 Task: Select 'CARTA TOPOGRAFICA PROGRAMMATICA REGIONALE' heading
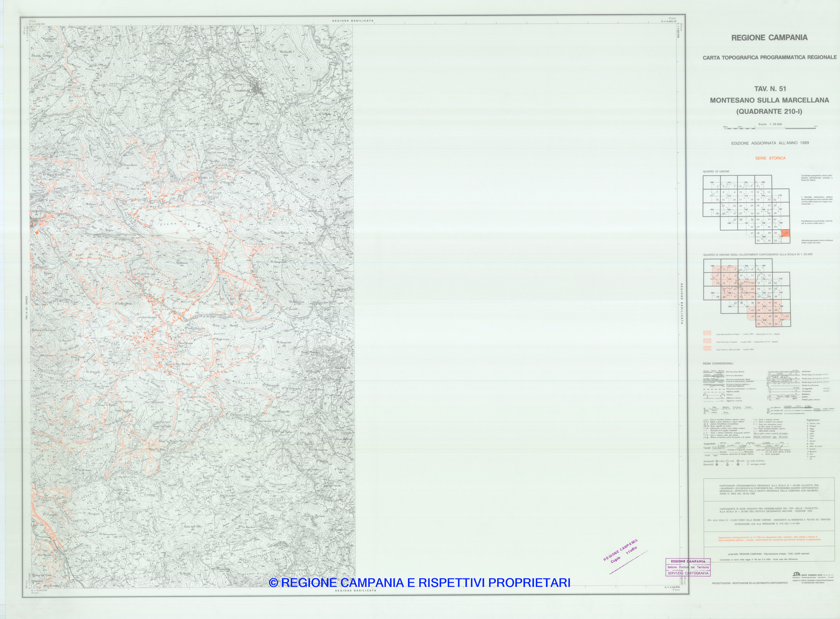(770, 57)
